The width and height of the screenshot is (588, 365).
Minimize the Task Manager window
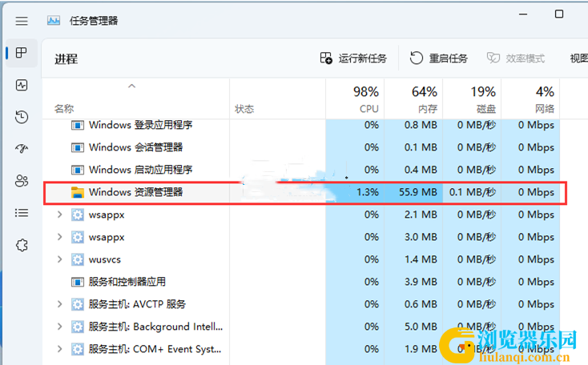click(x=523, y=14)
